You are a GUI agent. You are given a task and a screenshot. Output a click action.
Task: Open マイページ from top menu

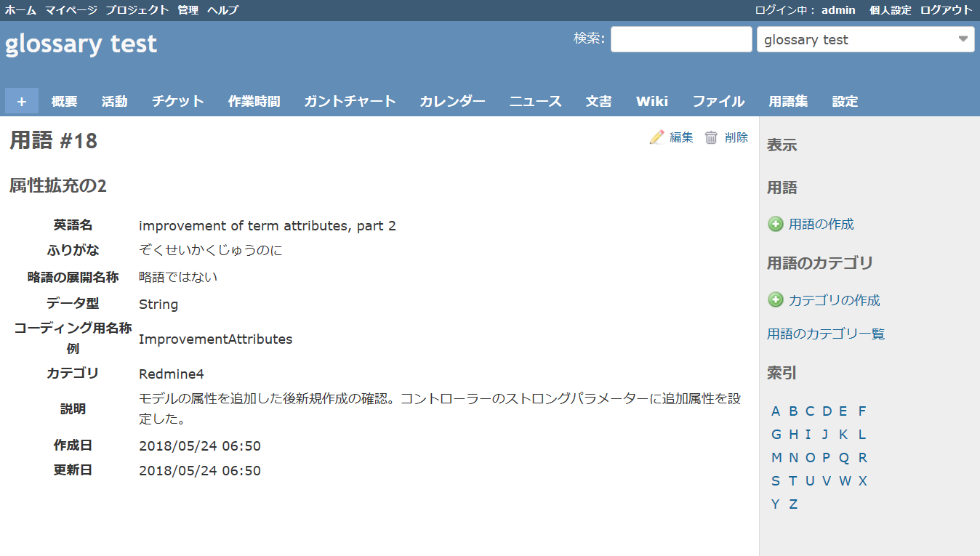pyautogui.click(x=71, y=10)
